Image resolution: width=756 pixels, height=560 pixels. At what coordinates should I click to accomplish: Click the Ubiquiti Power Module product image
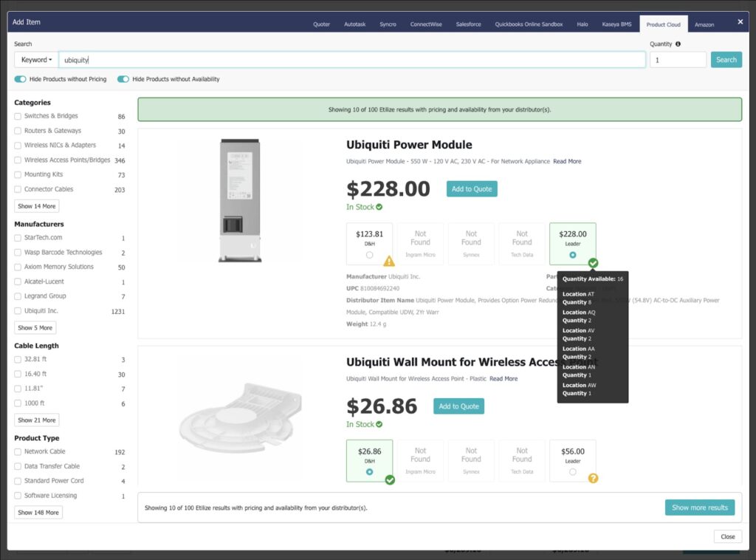point(240,201)
